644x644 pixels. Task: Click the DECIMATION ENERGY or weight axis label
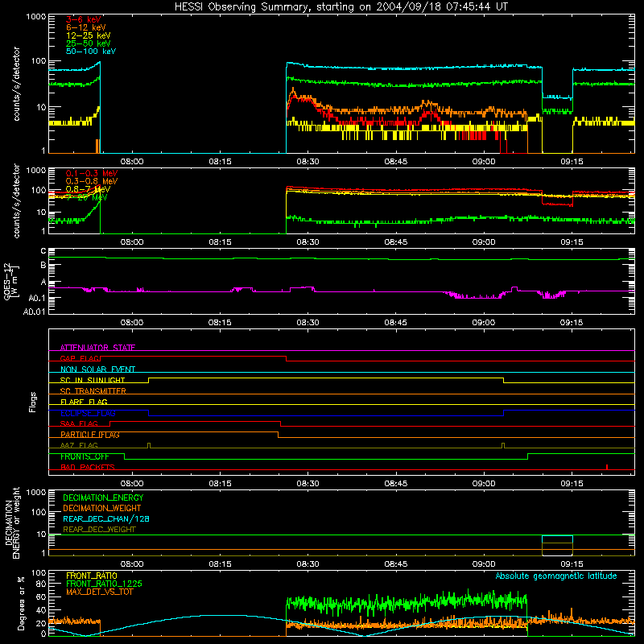pyautogui.click(x=12, y=522)
